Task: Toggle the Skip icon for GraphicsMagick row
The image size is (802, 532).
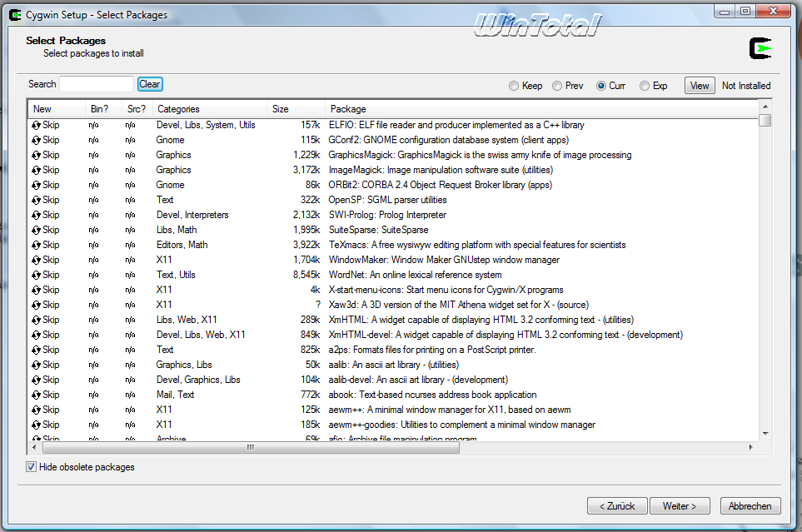Action: click(37, 155)
